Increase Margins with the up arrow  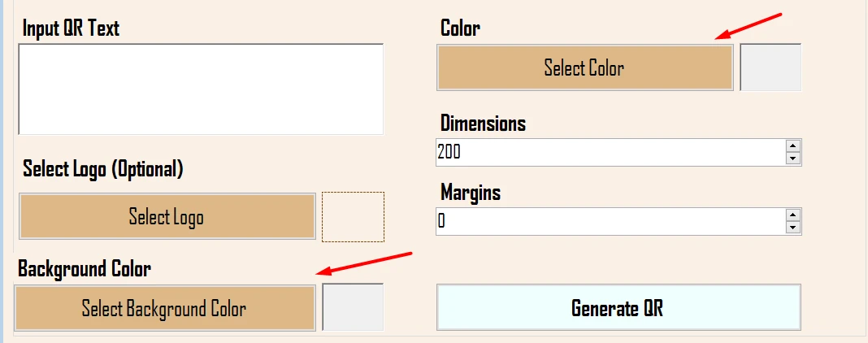tap(793, 215)
